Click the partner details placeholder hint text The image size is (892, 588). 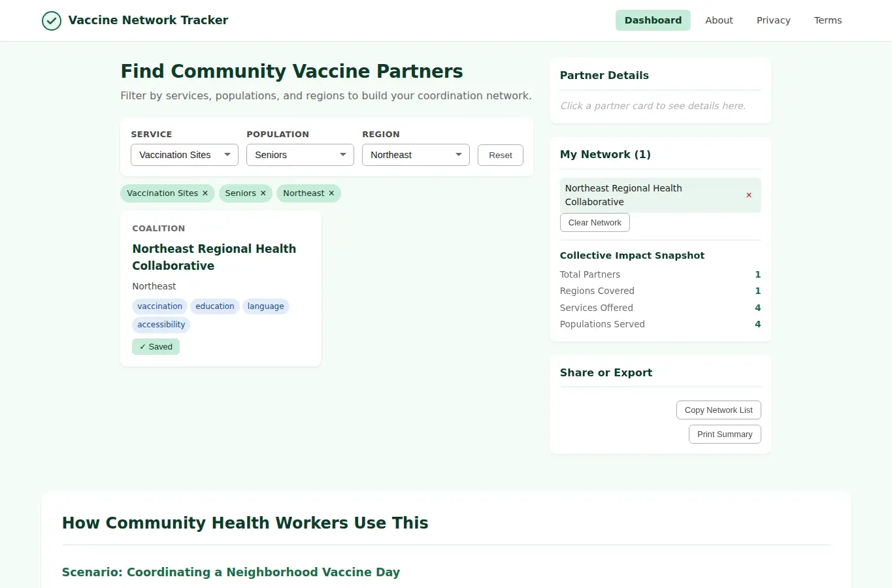[653, 106]
